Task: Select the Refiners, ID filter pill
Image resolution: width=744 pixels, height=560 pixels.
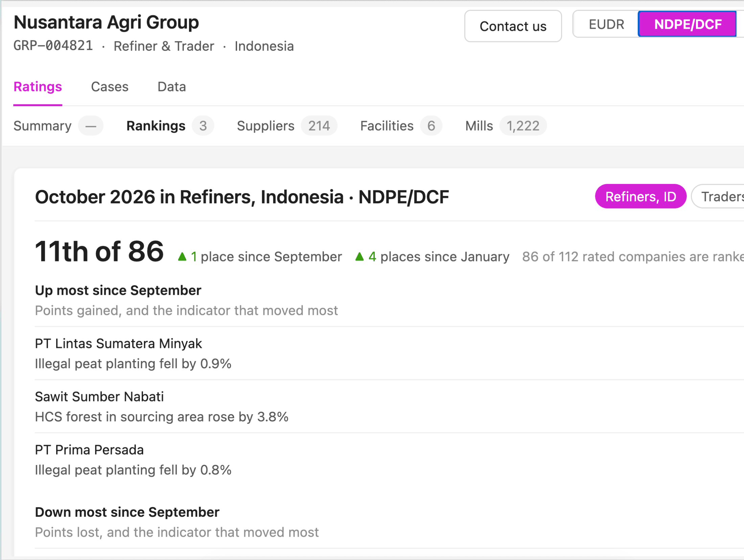Action: pos(641,196)
